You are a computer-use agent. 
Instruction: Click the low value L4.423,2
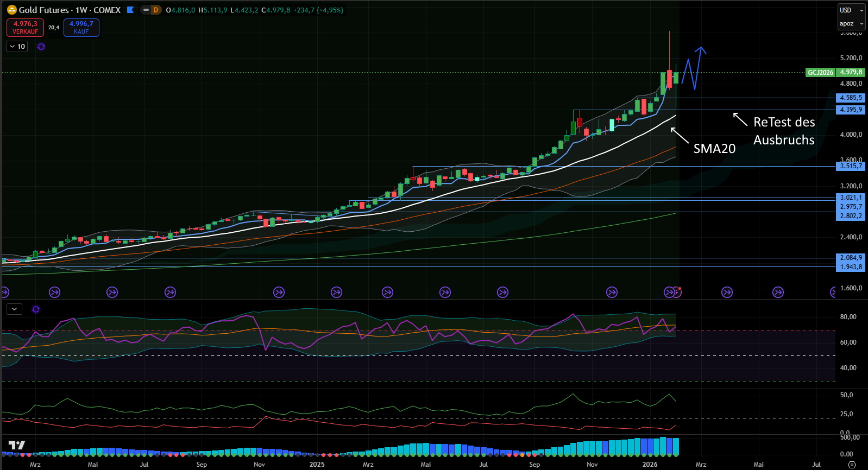pos(244,10)
